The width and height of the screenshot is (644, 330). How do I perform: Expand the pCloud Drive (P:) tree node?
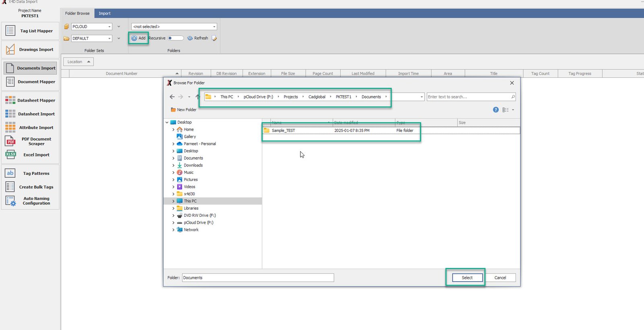point(173,223)
